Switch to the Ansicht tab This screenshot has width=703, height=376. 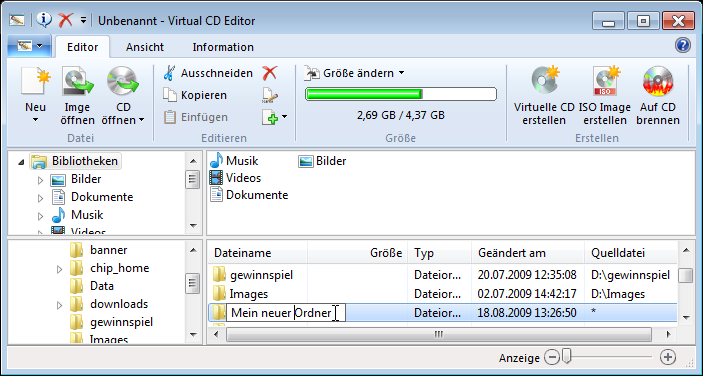tap(145, 47)
